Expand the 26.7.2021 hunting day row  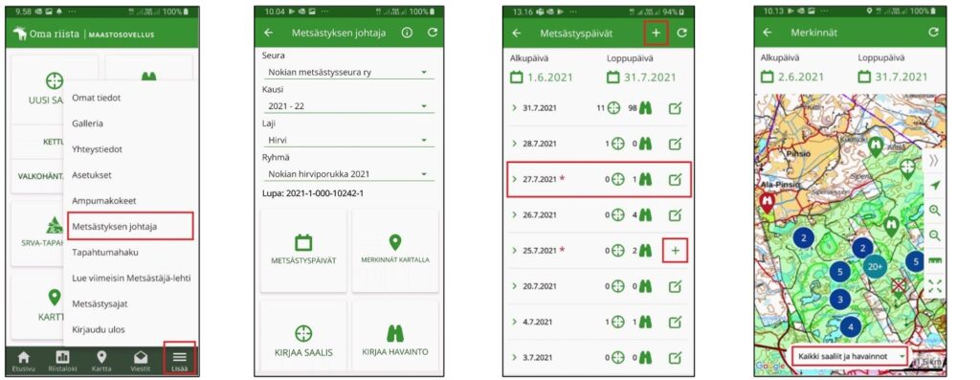[514, 214]
